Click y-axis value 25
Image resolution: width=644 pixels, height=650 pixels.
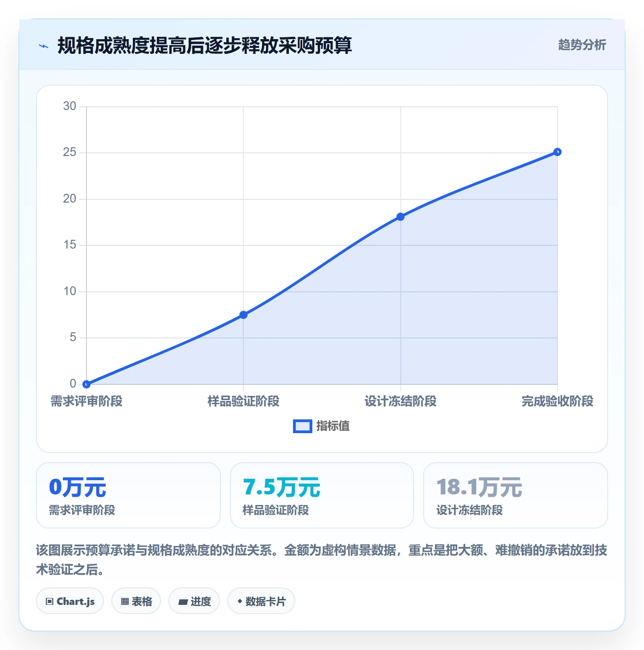point(70,152)
